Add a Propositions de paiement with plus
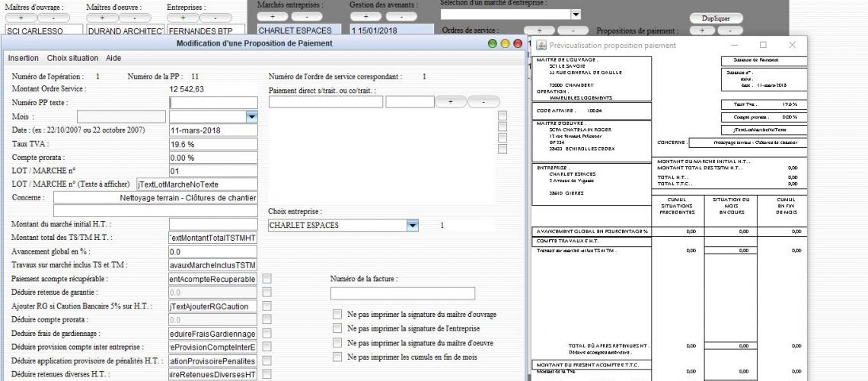The image size is (868, 381). coord(701,30)
